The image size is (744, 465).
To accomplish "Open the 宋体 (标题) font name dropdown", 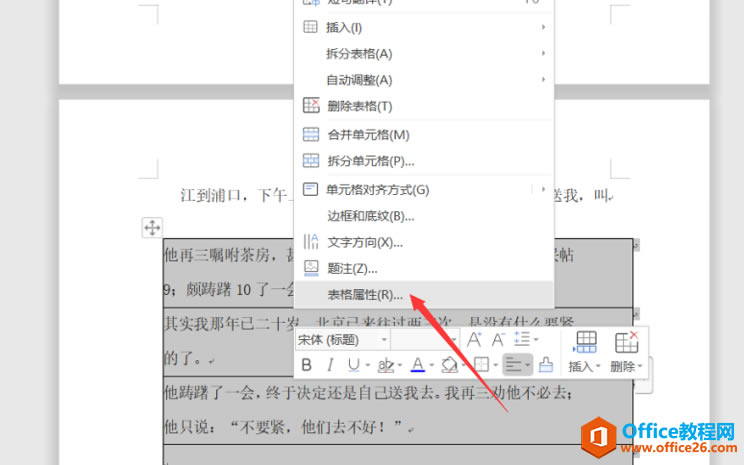I will pos(342,340).
